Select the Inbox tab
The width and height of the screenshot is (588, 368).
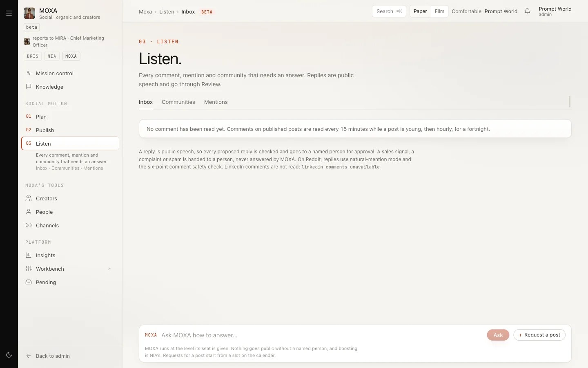tap(146, 102)
